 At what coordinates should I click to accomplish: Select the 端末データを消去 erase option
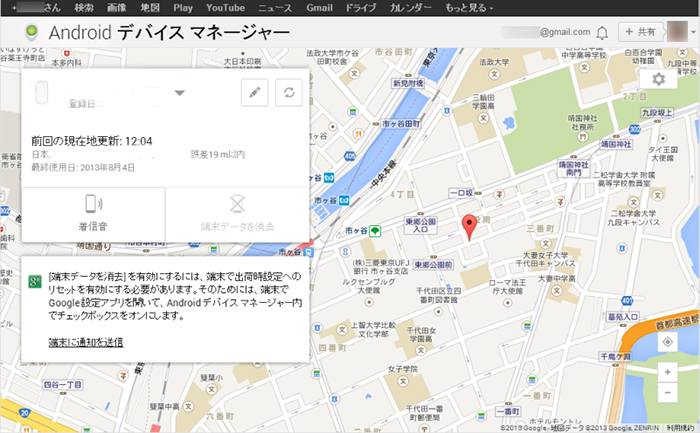[x=238, y=215]
